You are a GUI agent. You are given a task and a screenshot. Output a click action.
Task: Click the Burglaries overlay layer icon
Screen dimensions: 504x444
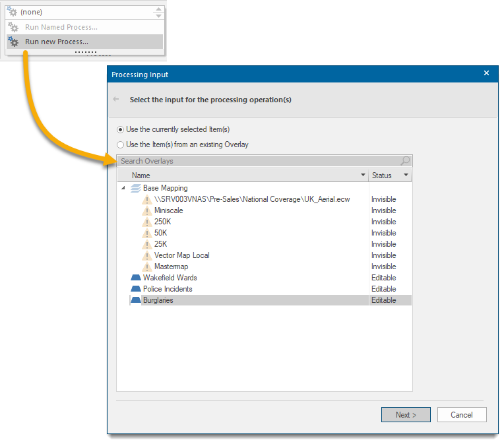point(136,300)
